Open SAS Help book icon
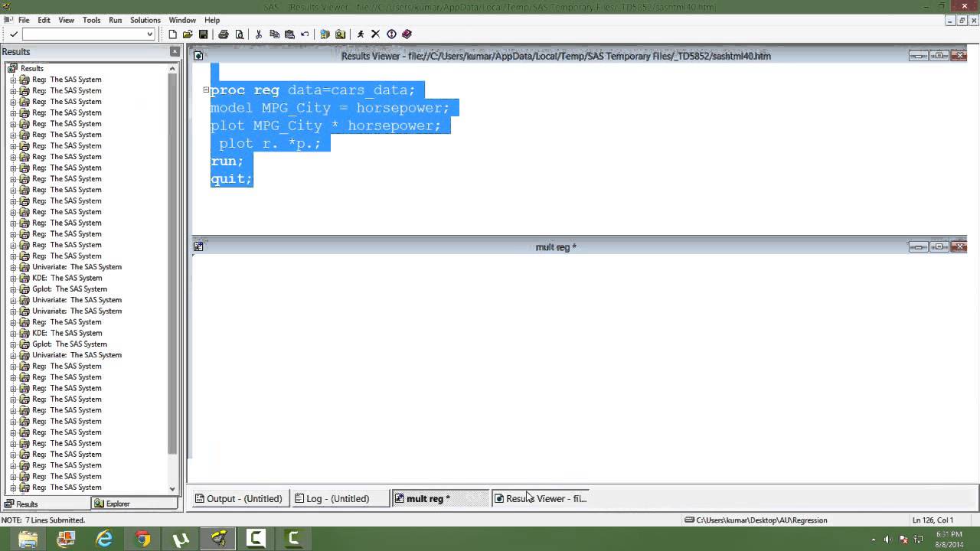The height and width of the screenshot is (551, 980). click(407, 34)
